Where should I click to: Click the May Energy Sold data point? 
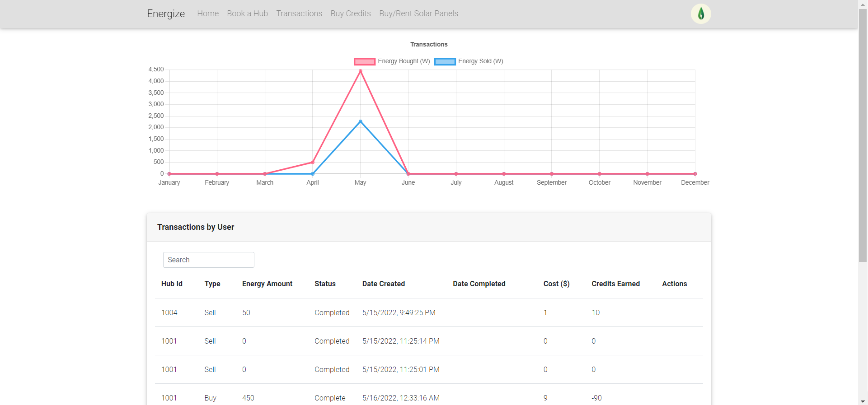tap(360, 121)
